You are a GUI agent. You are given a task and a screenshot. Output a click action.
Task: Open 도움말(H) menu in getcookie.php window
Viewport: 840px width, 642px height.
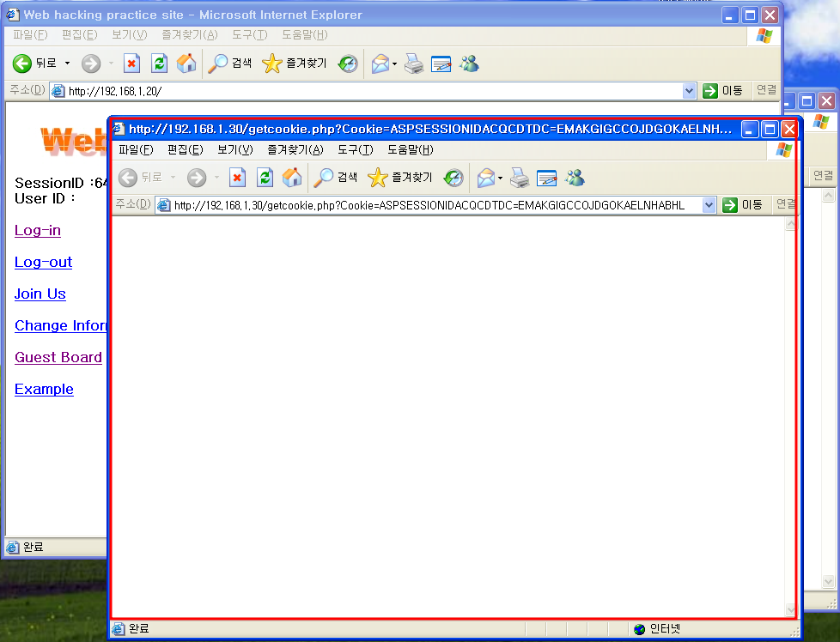411,150
